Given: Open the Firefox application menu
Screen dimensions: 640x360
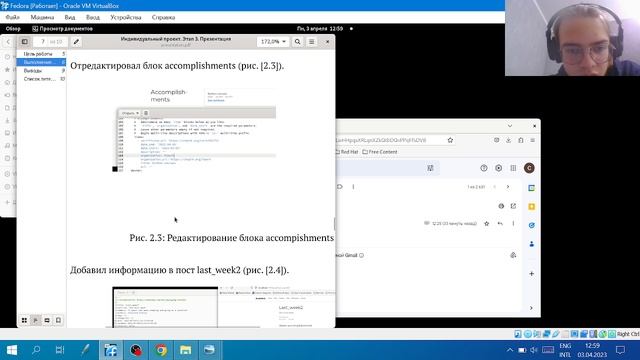Looking at the screenshot, I should point(533,140).
